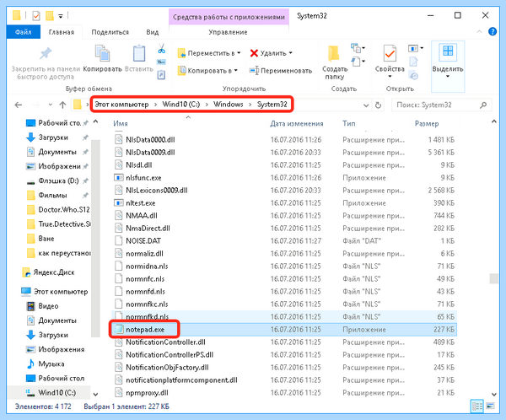Screen dimensions: 506x420
Task: Click the edit document icon in Открыть group
Action: [x=413, y=62]
